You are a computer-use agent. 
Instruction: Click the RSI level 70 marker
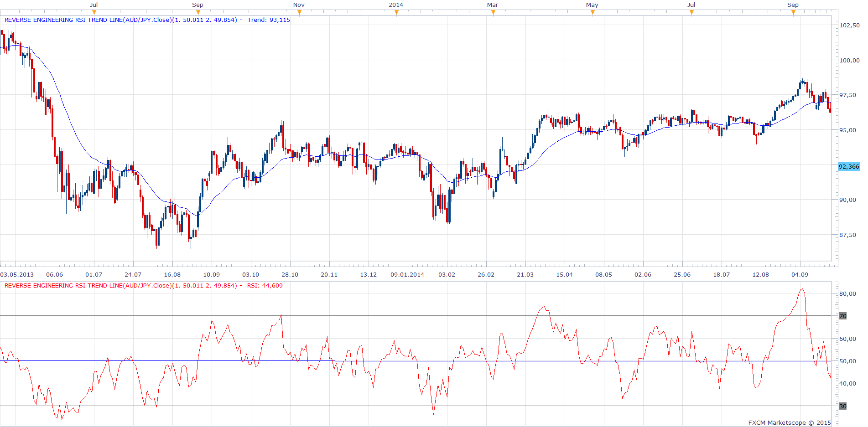pyautogui.click(x=843, y=316)
